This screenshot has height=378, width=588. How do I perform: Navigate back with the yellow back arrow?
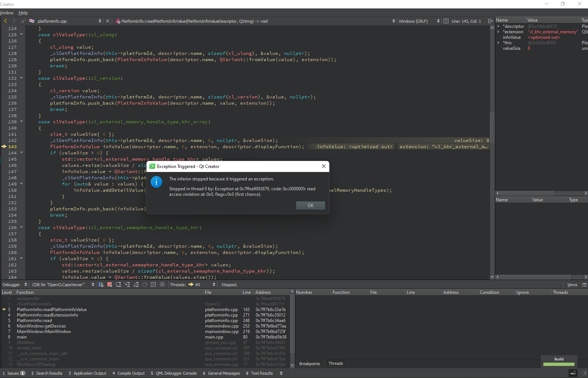(6, 21)
